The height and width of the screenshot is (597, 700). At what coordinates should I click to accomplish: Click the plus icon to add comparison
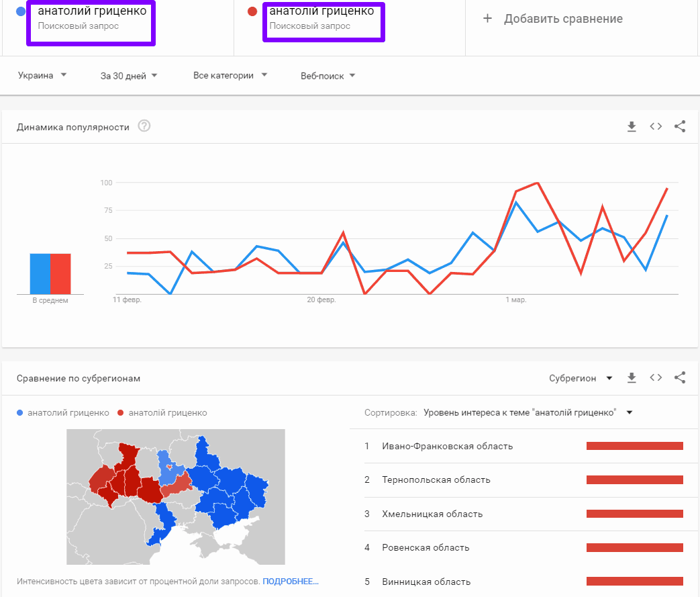coord(488,19)
